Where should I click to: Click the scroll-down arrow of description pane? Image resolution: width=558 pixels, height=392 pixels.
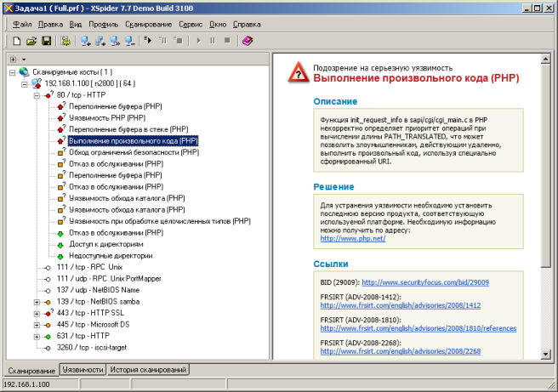(x=545, y=354)
